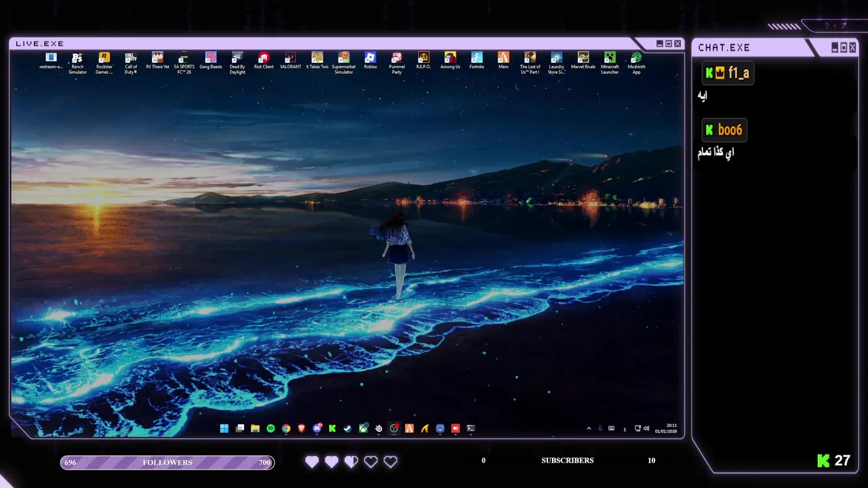
Task: Select the Among Us icon
Action: (x=450, y=61)
